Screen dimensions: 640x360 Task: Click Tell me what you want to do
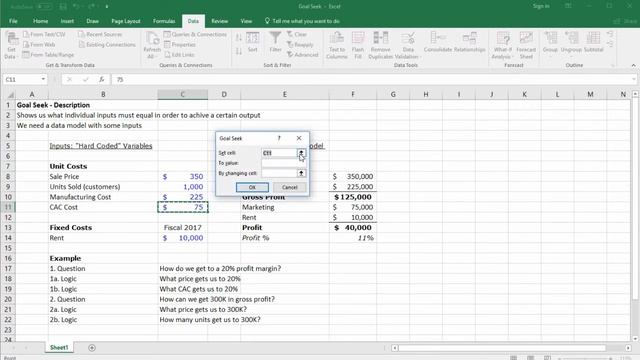tap(302, 21)
